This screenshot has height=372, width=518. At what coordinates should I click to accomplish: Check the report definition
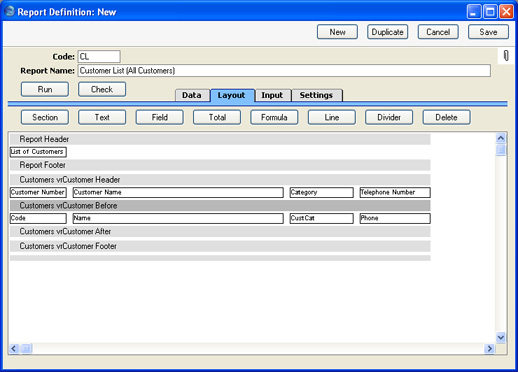point(102,89)
